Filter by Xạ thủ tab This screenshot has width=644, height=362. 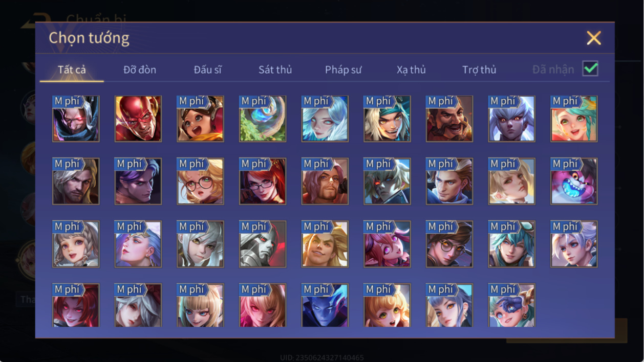(x=411, y=70)
